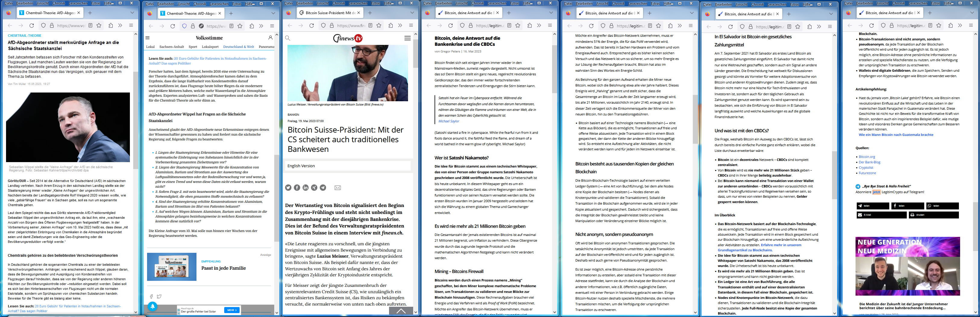980x317 pixels.
Task: Share finews article on Twitter
Action: coord(288,188)
